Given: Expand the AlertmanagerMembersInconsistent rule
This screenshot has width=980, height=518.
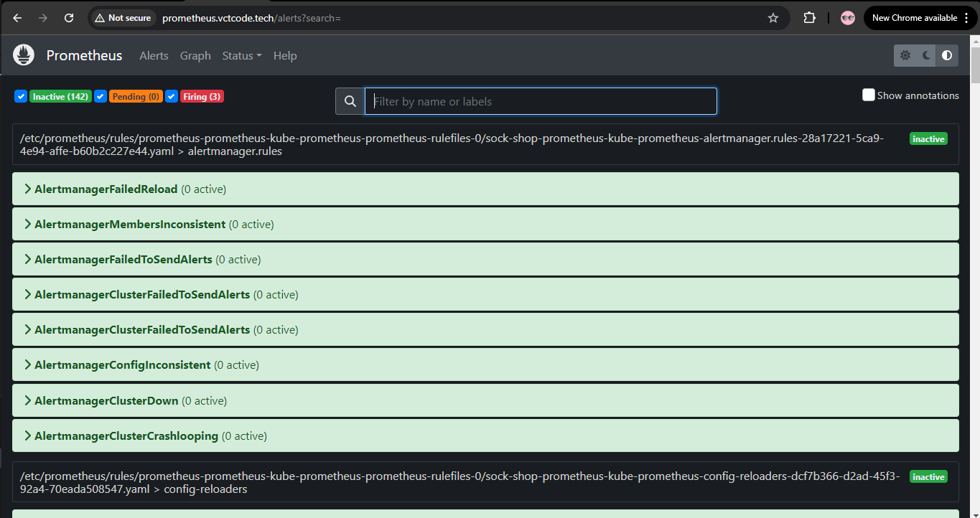Looking at the screenshot, I should tap(485, 224).
